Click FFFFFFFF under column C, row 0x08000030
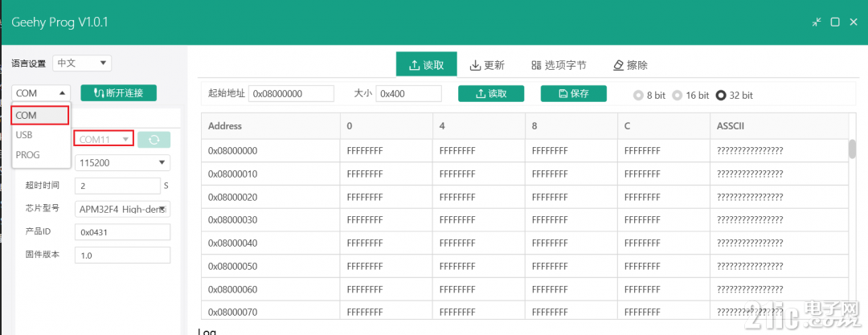Viewport: 868px width, 335px height. coord(664,220)
